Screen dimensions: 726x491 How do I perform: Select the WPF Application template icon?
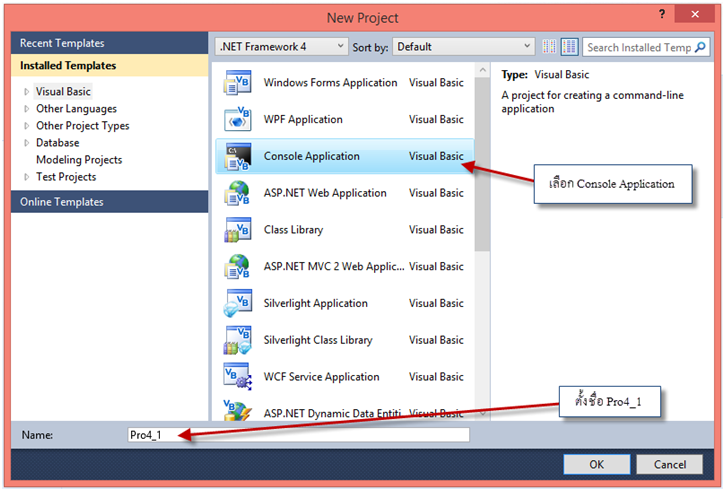[x=238, y=119]
